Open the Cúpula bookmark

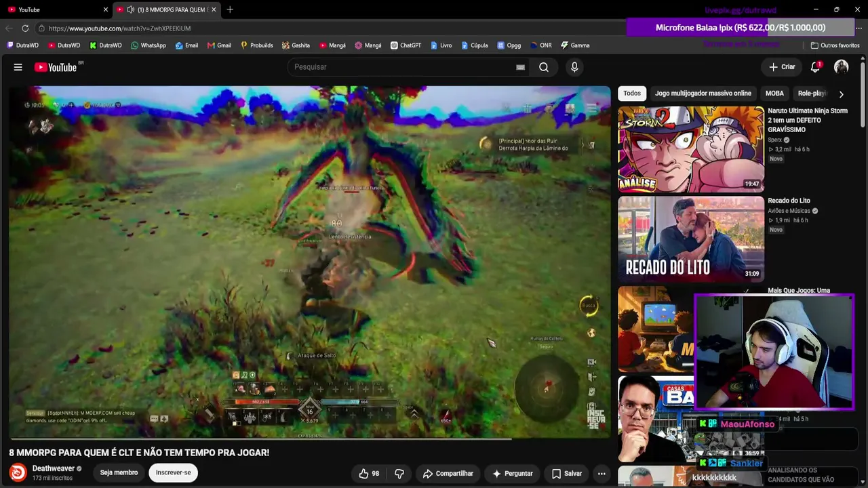click(474, 45)
